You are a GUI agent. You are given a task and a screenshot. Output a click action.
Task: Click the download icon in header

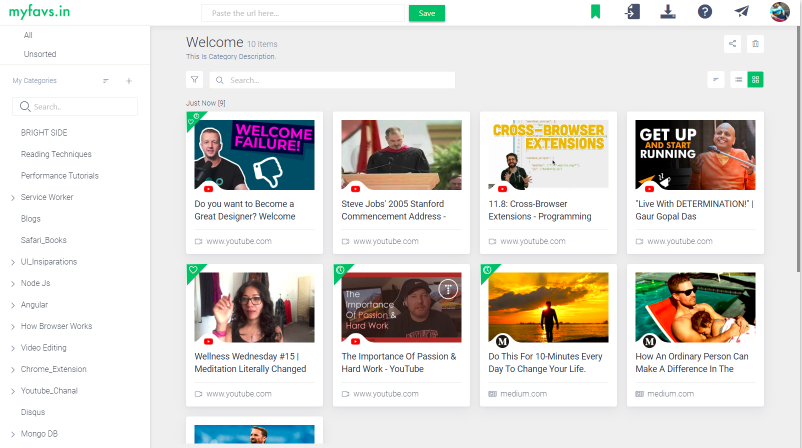[667, 12]
